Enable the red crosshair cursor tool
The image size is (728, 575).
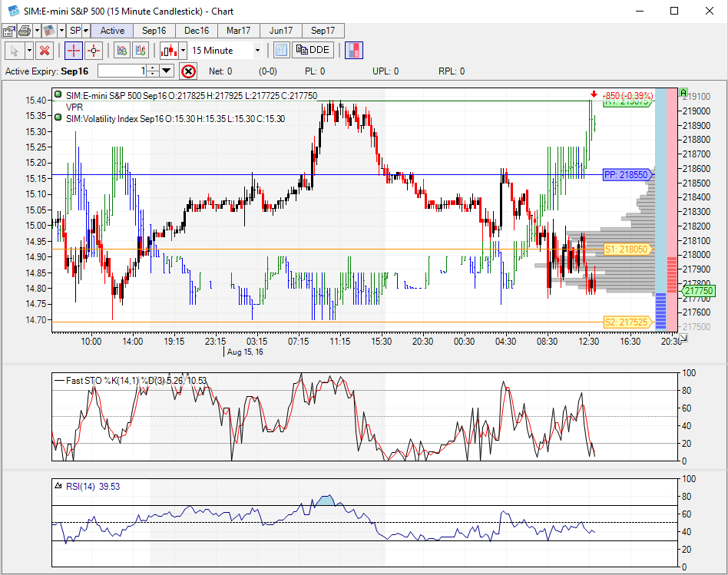click(74, 51)
